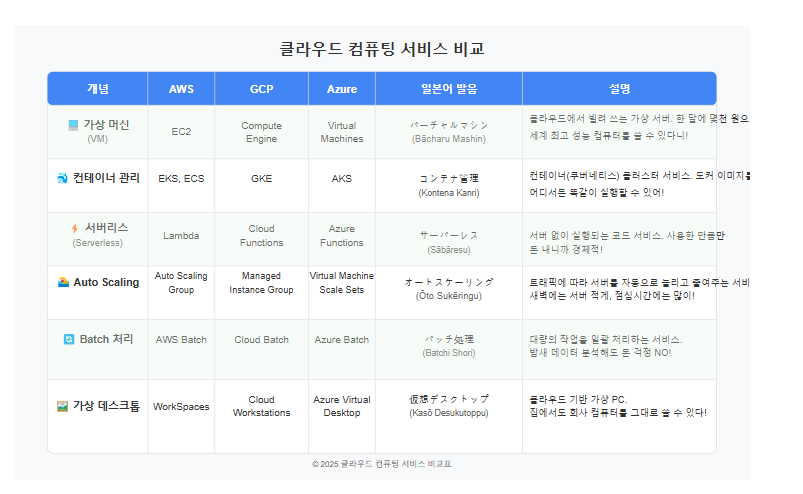
Task: Click the Virtual Machines cell
Action: click(x=342, y=132)
